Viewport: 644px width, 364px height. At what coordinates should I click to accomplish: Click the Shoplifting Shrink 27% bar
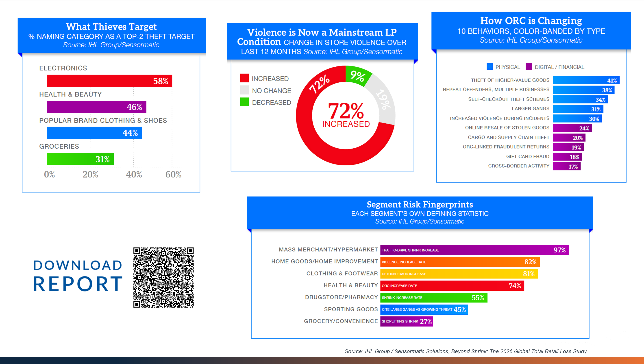406,321
